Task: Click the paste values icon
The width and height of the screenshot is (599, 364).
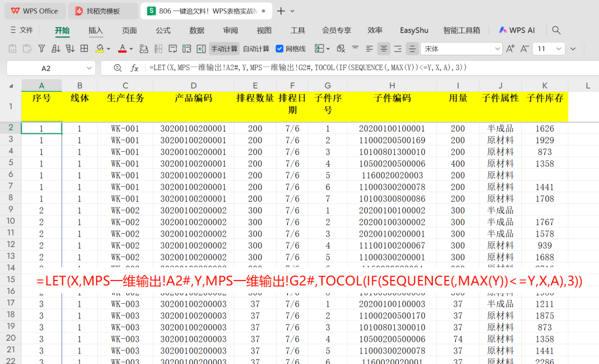Action: 12,49
